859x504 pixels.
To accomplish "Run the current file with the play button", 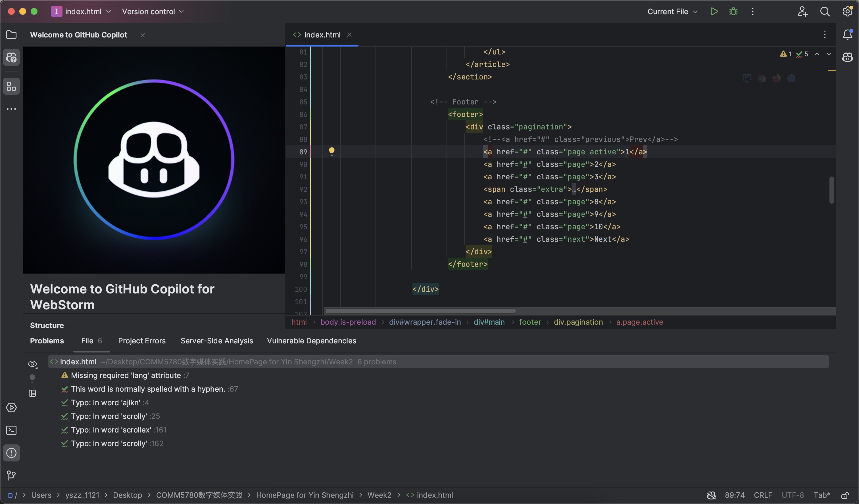I will click(x=714, y=11).
